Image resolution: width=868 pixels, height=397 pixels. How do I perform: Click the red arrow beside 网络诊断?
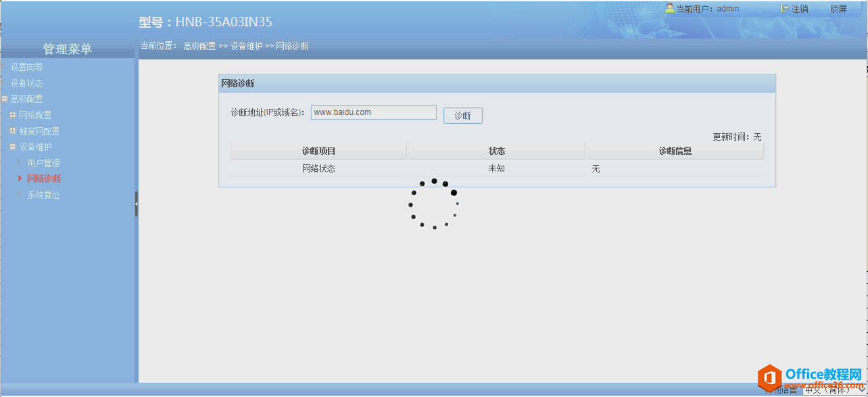click(20, 179)
